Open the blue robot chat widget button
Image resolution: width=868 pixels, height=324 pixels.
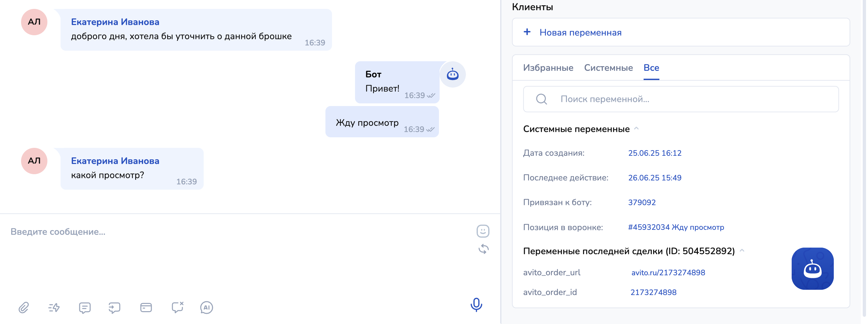pyautogui.click(x=812, y=269)
